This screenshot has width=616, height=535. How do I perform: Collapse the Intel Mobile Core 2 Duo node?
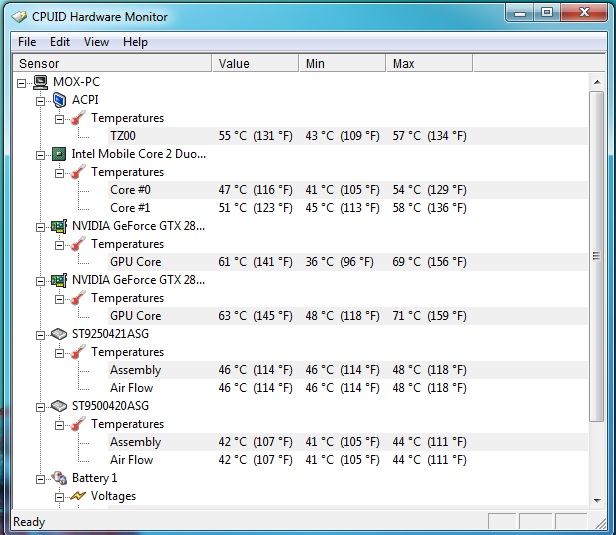point(40,156)
